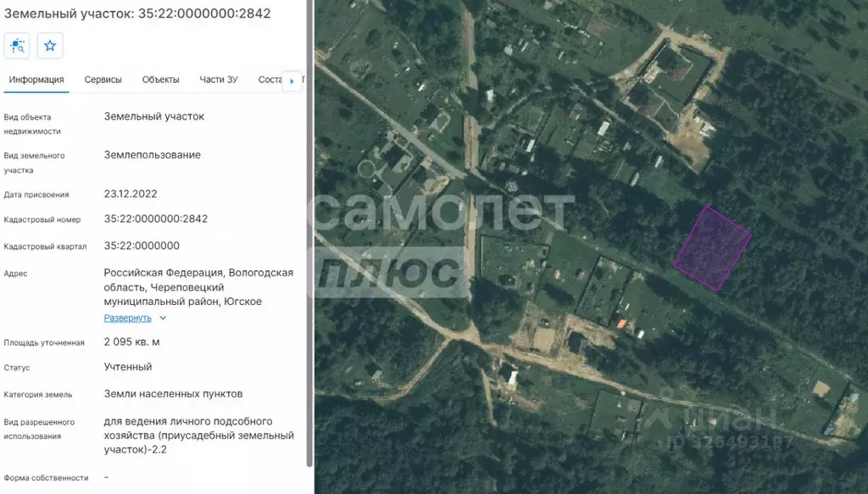Image resolution: width=868 pixels, height=494 pixels.
Task: Select the Части ЗУ tab
Action: [219, 80]
